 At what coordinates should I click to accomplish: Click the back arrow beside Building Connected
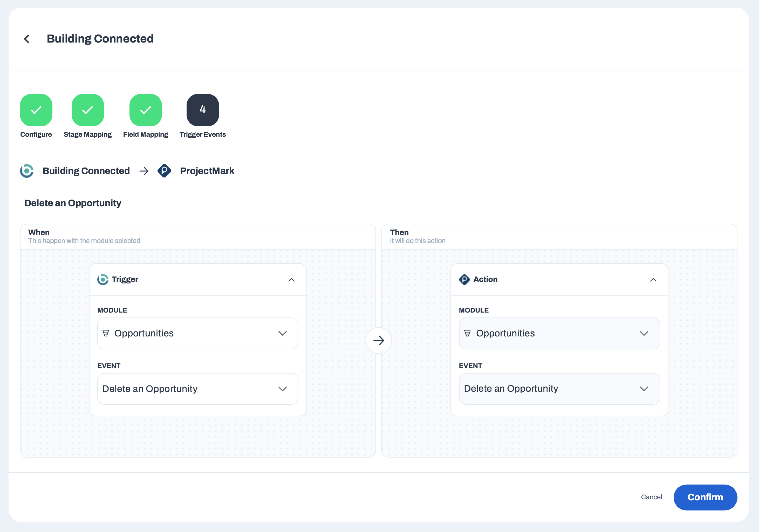click(27, 39)
